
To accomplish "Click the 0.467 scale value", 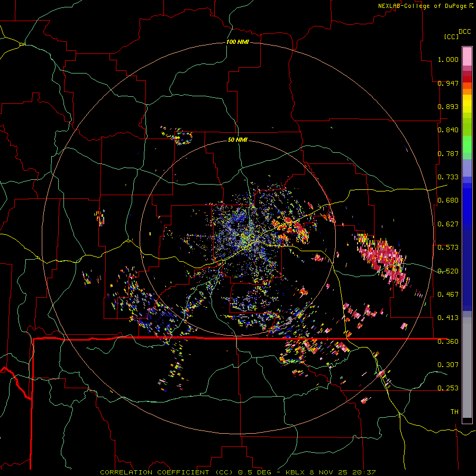I will [x=448, y=295].
